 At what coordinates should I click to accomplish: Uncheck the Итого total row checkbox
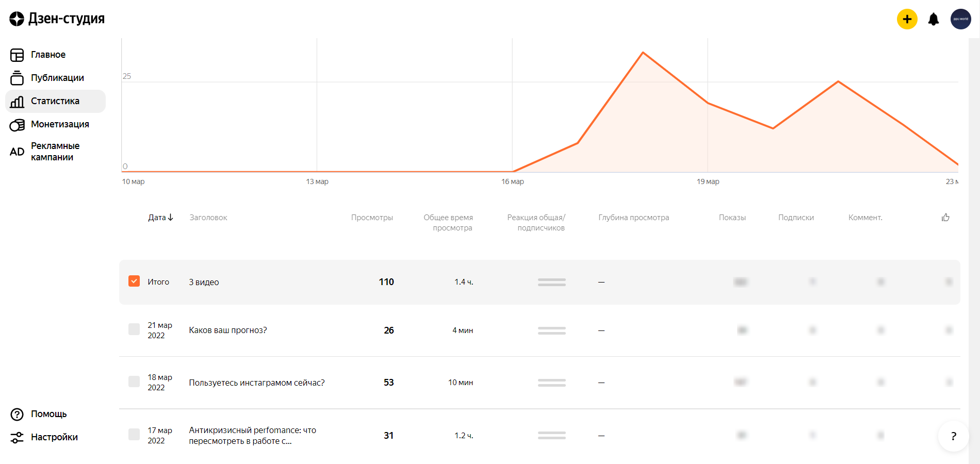coord(134,281)
